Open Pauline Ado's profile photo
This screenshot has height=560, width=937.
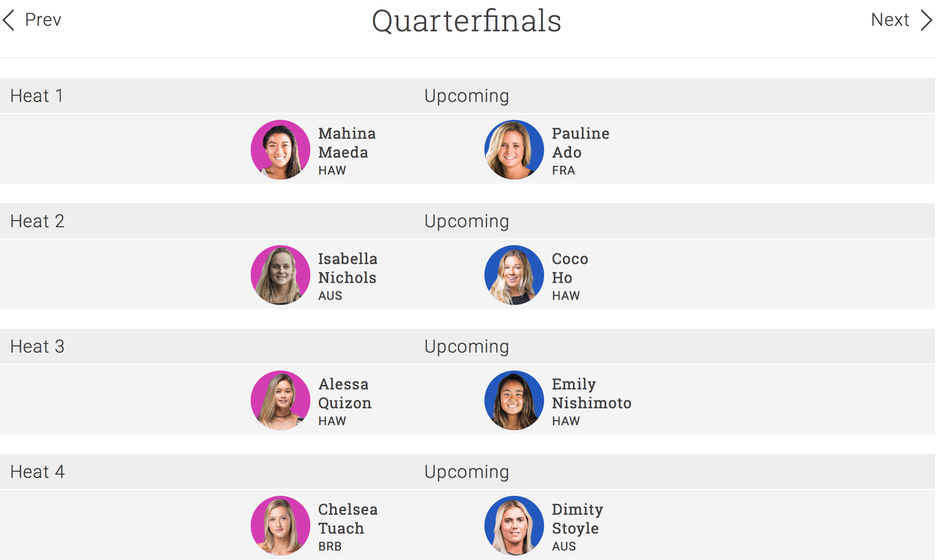point(514,150)
